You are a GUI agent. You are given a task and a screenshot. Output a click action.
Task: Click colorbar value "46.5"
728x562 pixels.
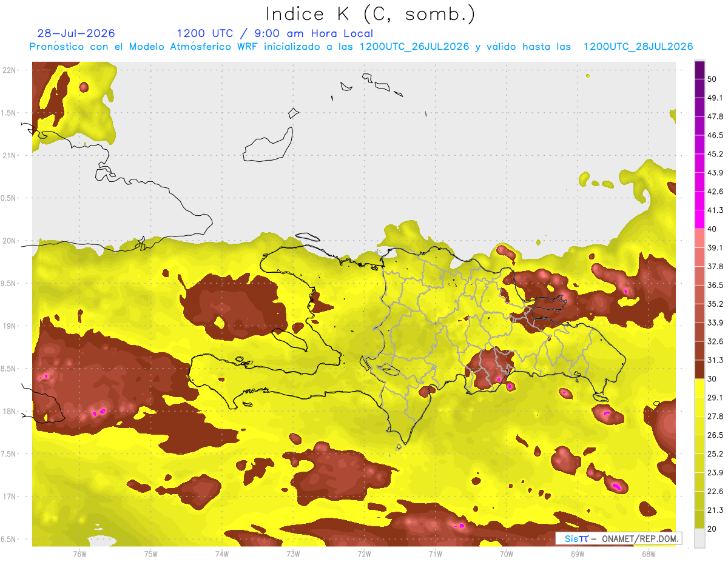pyautogui.click(x=715, y=135)
